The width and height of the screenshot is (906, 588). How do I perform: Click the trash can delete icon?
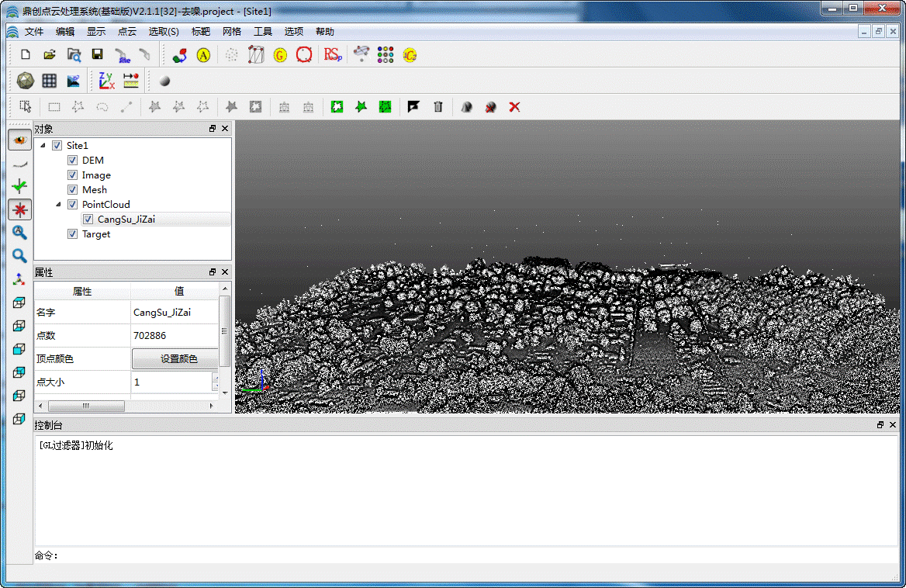pos(437,107)
